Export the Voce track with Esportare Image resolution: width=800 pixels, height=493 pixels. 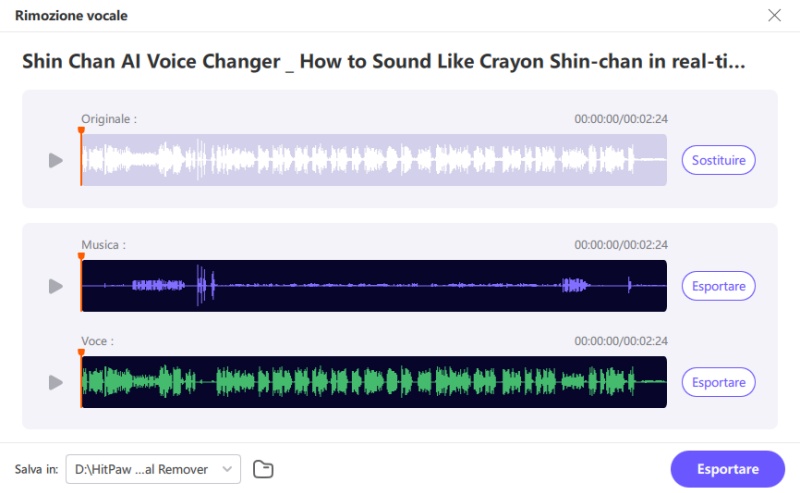[718, 382]
